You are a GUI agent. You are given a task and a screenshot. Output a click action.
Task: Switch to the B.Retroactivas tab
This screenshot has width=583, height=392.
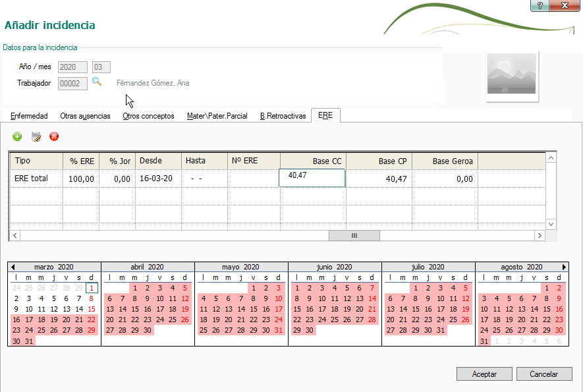click(283, 116)
